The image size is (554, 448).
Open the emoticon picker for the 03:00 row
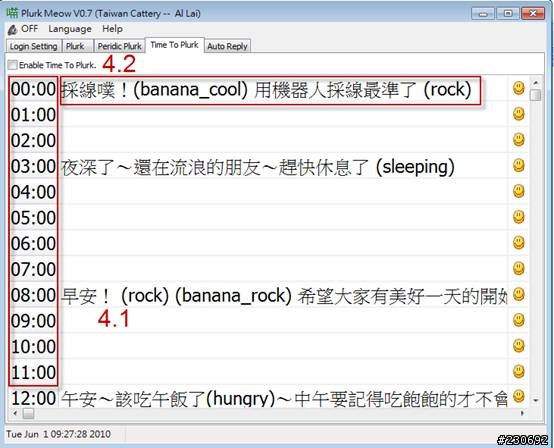pos(518,165)
